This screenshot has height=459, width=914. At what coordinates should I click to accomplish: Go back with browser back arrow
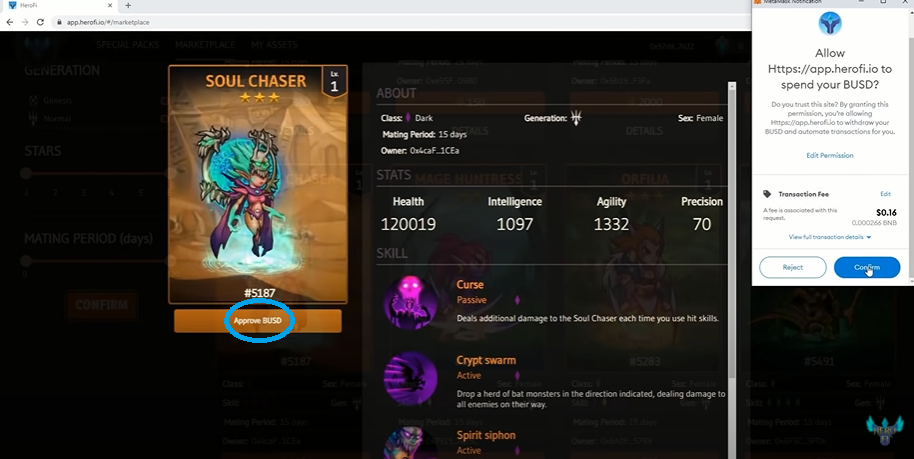pyautogui.click(x=10, y=22)
